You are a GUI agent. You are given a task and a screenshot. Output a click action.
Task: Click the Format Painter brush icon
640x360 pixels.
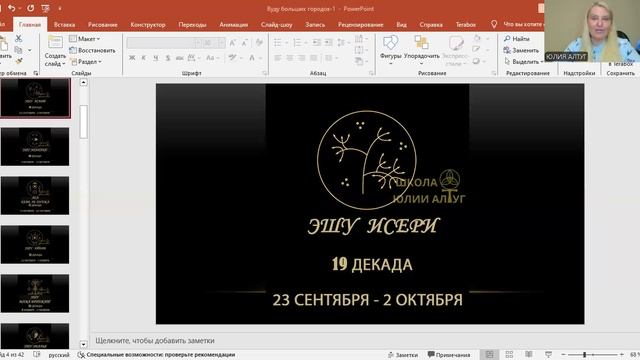pyautogui.click(x=18, y=61)
